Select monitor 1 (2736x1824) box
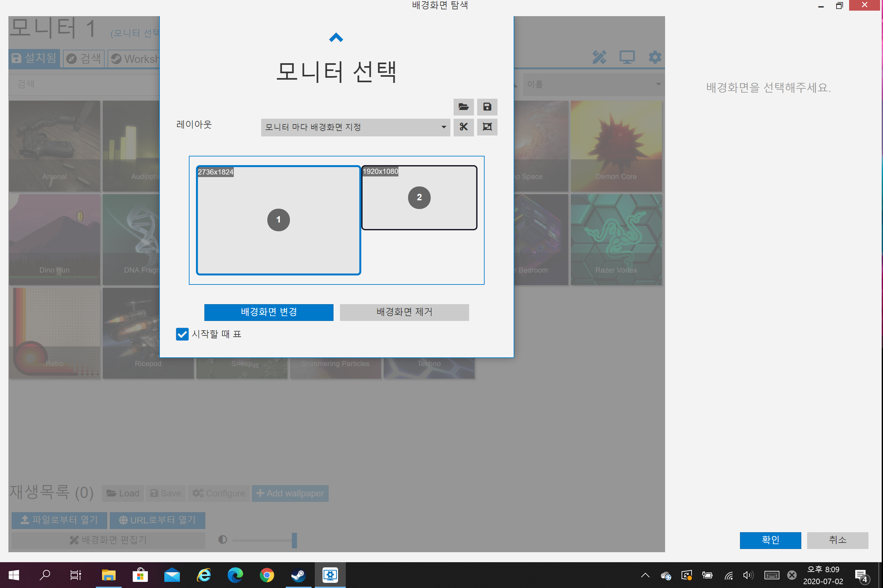Screen dimensions: 883x588 278,220
